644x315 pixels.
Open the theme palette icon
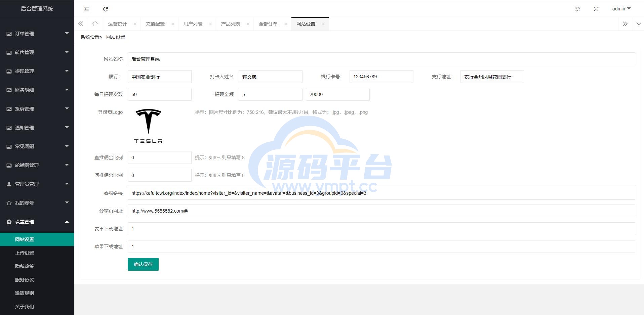coord(577,9)
